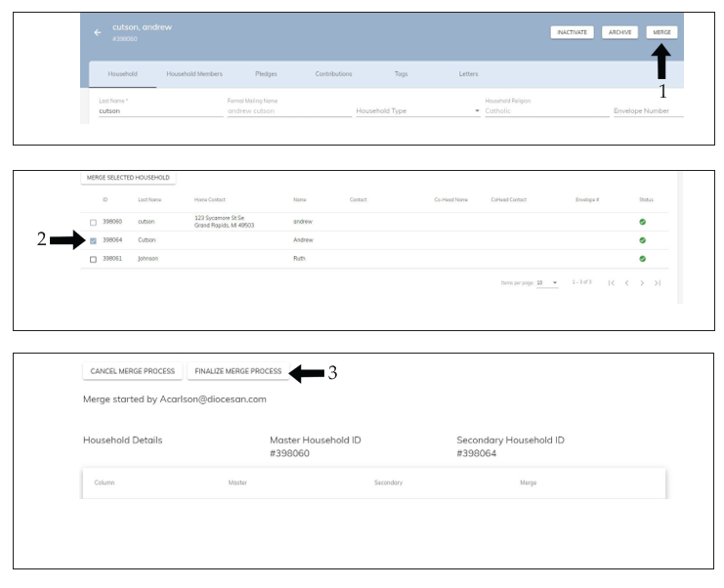Click green status icon for household 398060

642,222
